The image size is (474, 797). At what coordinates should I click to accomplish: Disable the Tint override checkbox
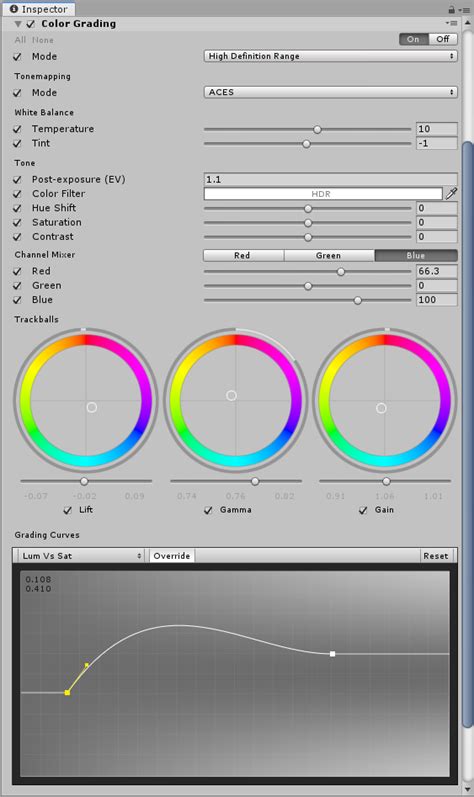tap(18, 143)
